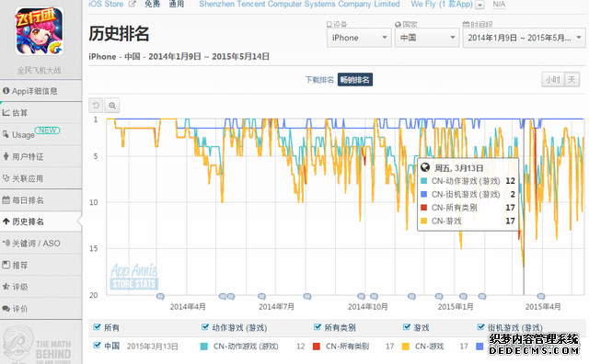Screen dimensions: 589x364
Task: Open 用户特征 sidebar item
Action: pos(40,156)
